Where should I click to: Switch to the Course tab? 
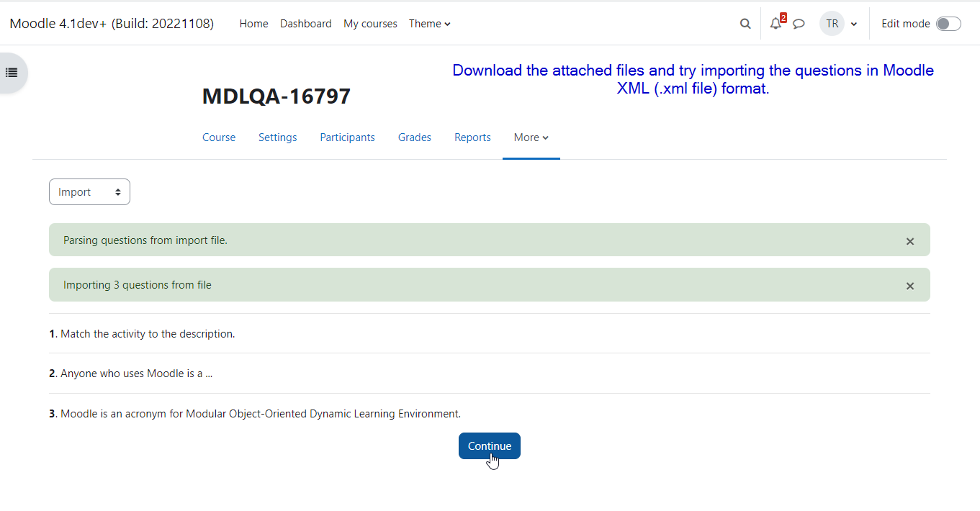click(219, 137)
